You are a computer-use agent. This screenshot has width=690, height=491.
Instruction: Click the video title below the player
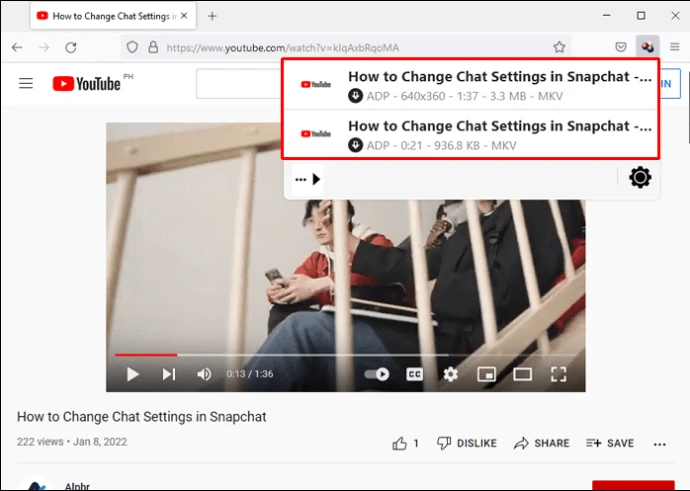pyautogui.click(x=141, y=417)
